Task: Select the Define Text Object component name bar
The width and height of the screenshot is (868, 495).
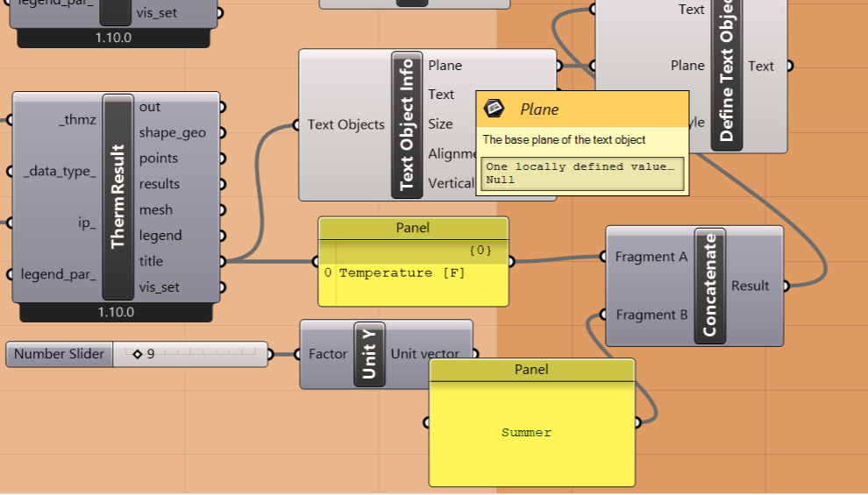Action: (x=726, y=74)
